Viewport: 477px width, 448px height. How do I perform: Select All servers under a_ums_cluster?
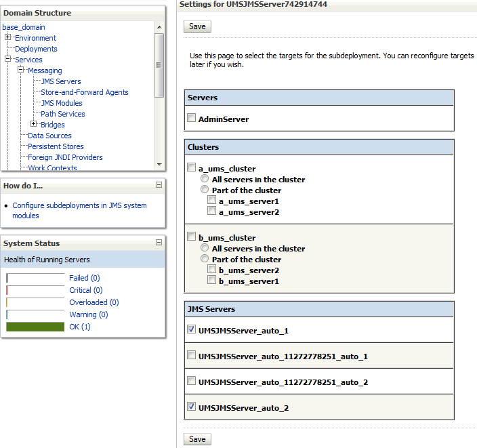pyautogui.click(x=205, y=178)
